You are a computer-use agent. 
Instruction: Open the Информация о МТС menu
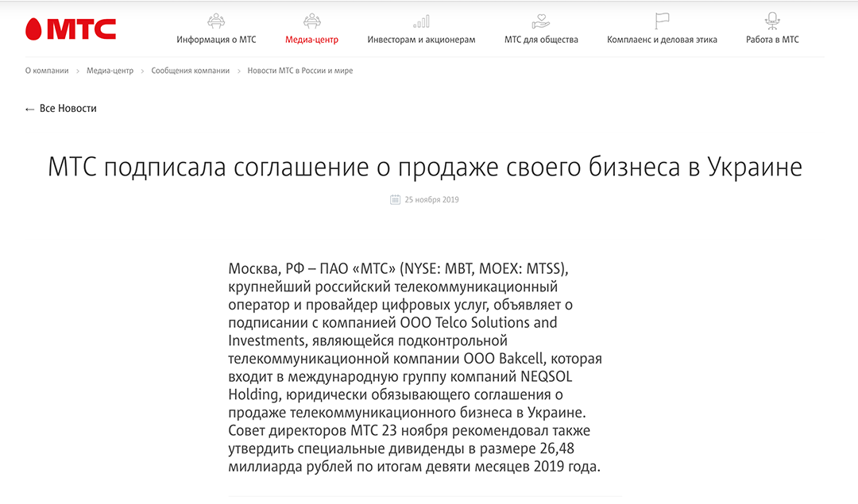click(216, 40)
